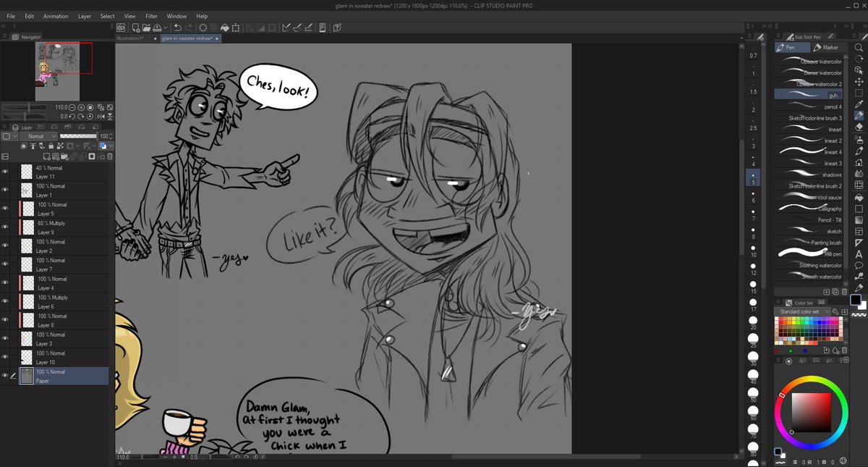The width and height of the screenshot is (868, 467).
Task: Select the Calligraphy brush
Action: pos(809,209)
